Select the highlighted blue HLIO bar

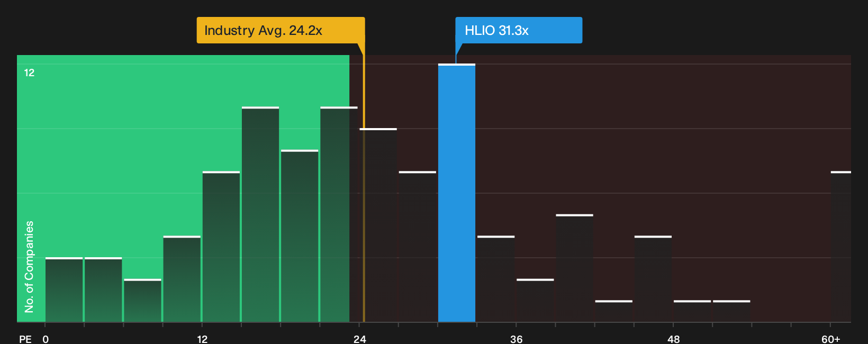pyautogui.click(x=457, y=193)
